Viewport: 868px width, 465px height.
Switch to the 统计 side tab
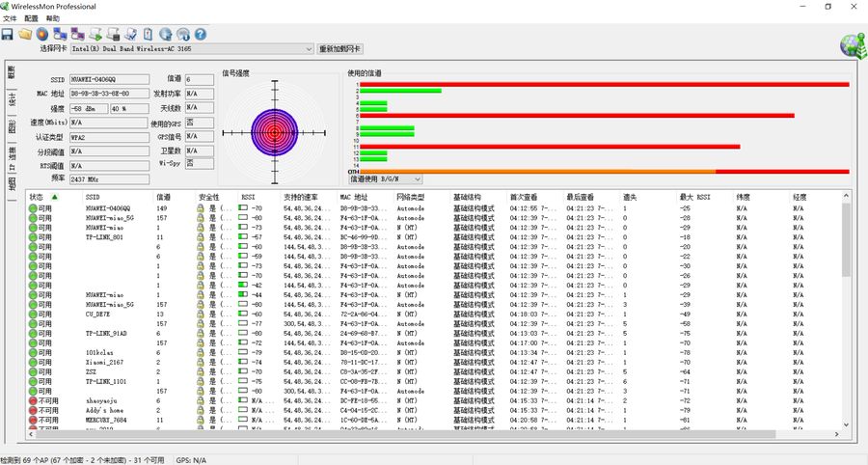point(12,99)
